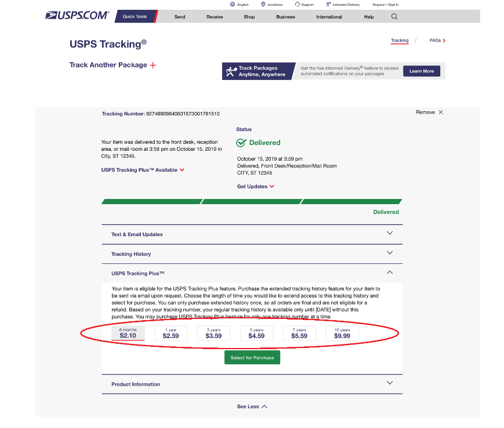This screenshot has width=504, height=428.
Task: Choose the 10 years $9.99 option
Action: [x=342, y=333]
